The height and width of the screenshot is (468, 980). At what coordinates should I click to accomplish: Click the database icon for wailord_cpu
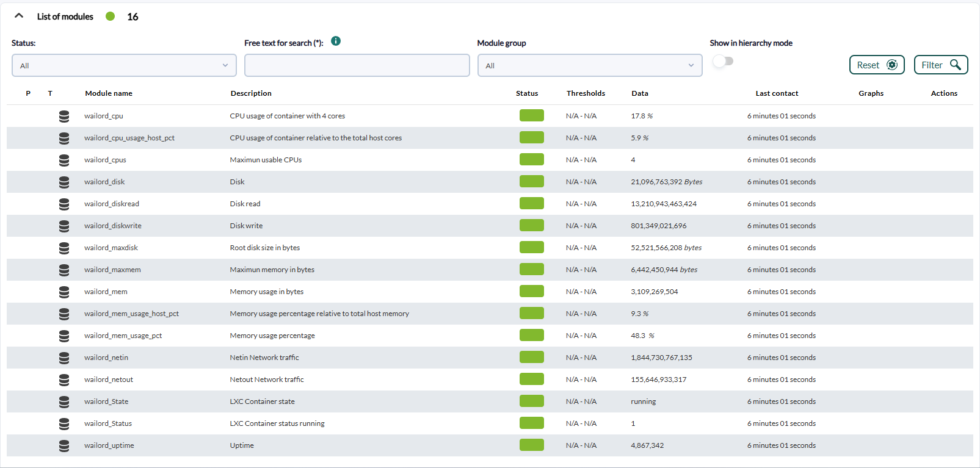pyautogui.click(x=64, y=116)
